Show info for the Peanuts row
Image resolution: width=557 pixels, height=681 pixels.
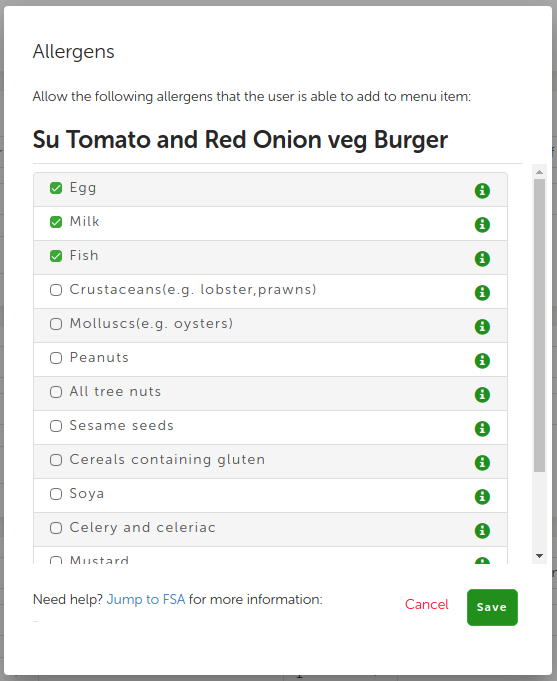click(x=482, y=360)
